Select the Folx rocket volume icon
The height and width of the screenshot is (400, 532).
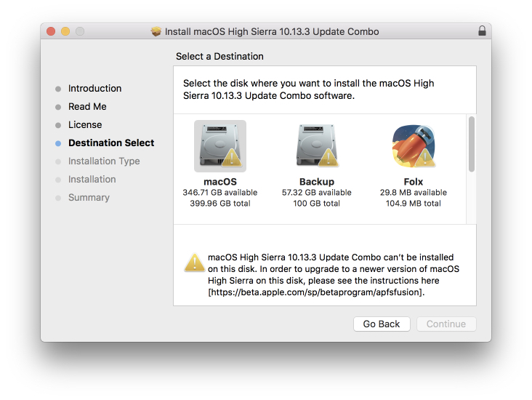click(x=414, y=146)
